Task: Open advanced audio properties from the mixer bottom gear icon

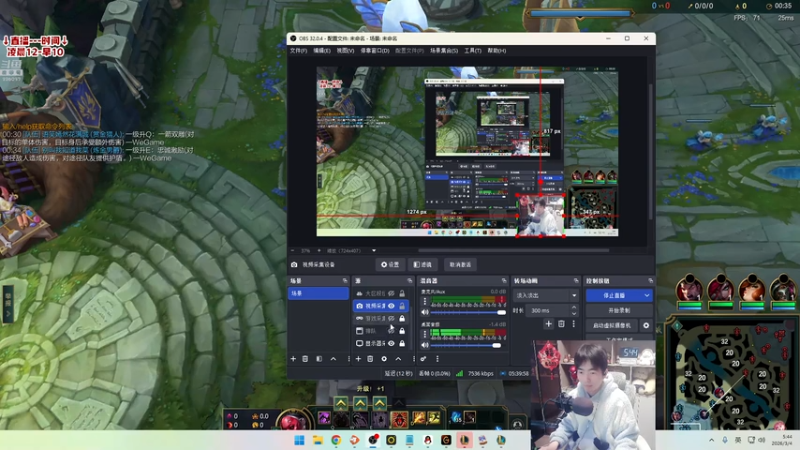Action: (x=423, y=359)
